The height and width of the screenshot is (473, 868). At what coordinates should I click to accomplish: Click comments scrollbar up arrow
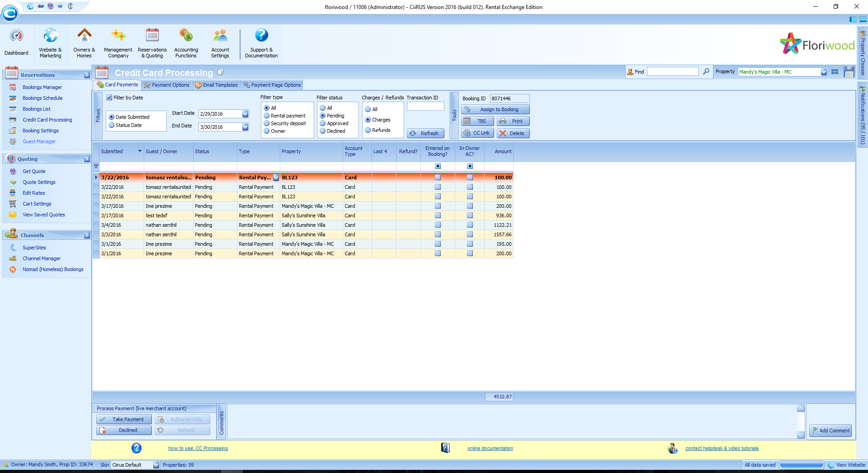pyautogui.click(x=801, y=408)
